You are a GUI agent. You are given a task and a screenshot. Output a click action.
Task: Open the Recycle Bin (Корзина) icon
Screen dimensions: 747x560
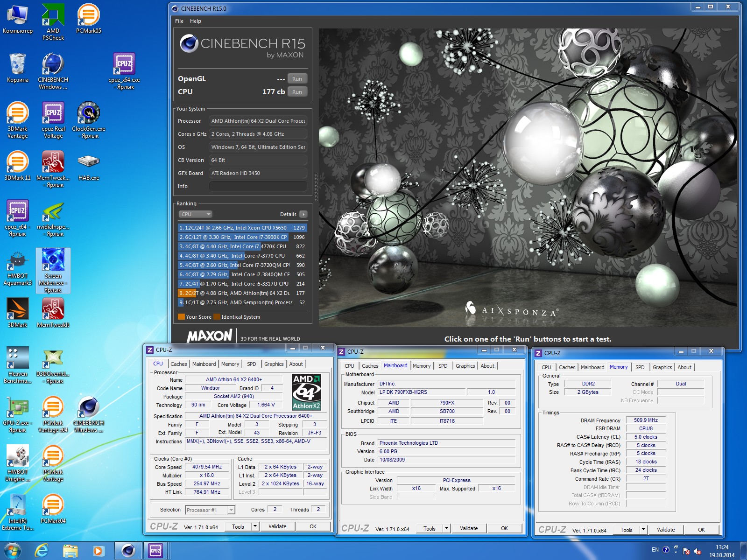(18, 68)
